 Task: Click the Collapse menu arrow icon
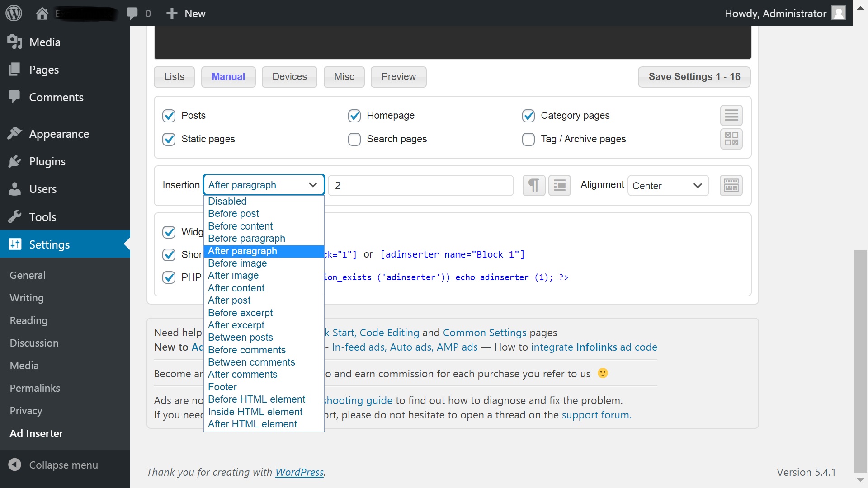tap(14, 465)
